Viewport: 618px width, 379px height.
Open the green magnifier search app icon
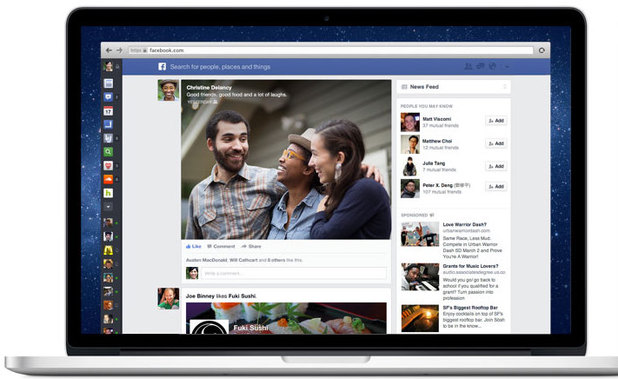pyautogui.click(x=108, y=152)
